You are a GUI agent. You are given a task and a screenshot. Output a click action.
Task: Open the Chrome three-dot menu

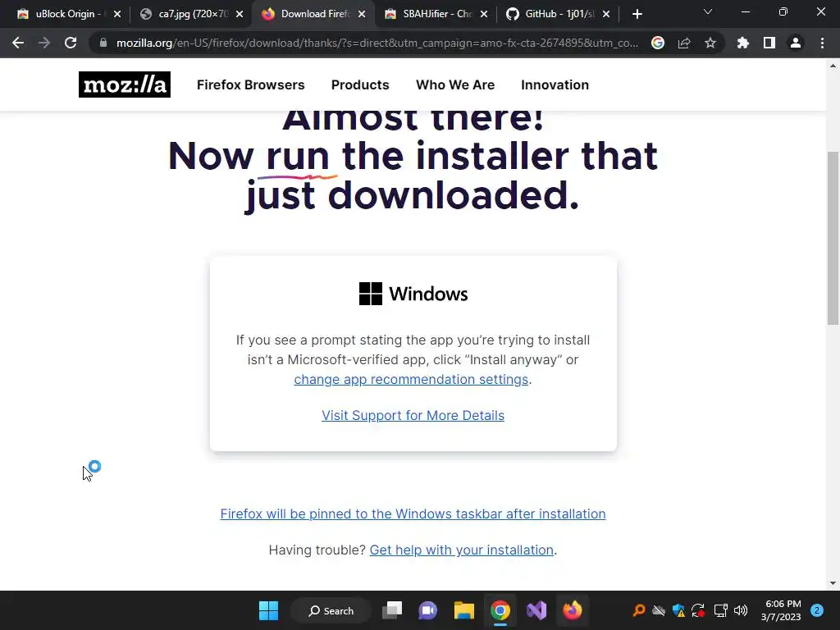822,43
